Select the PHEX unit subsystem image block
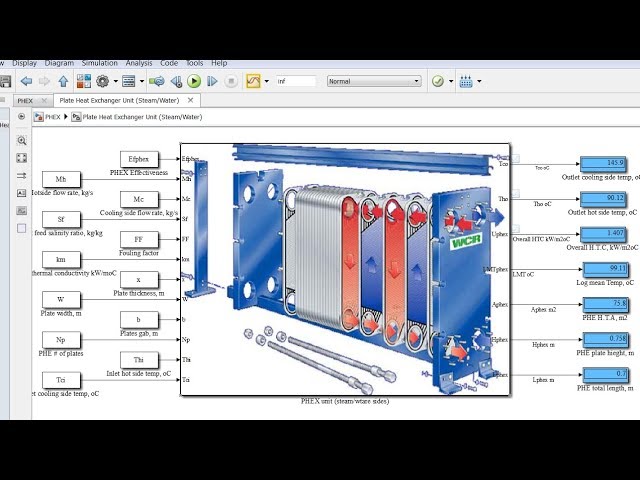This screenshot has width=640, height=480. [x=345, y=269]
